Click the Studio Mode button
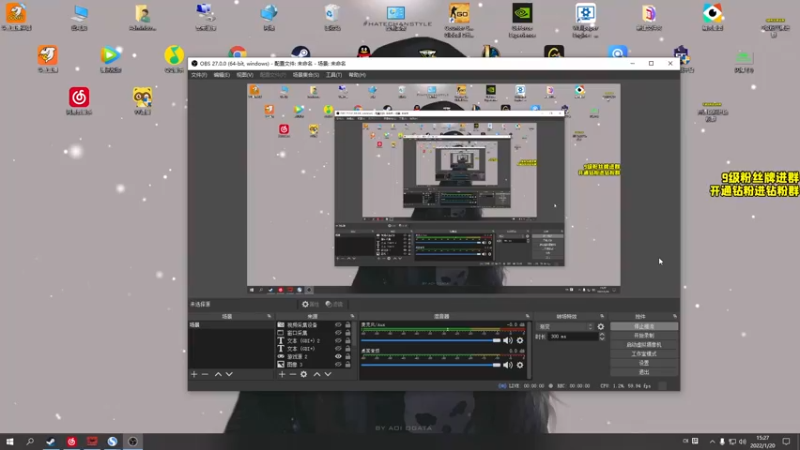 click(644, 354)
